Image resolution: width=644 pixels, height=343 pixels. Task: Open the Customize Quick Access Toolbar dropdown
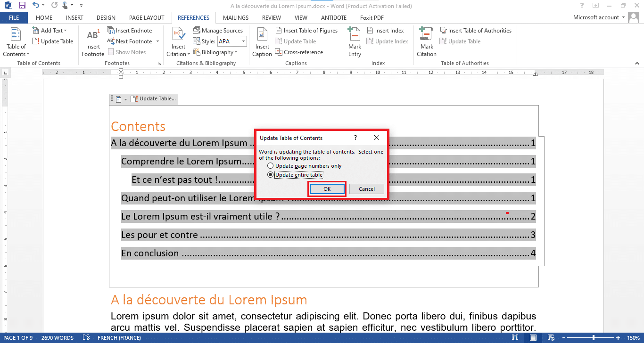pyautogui.click(x=81, y=6)
